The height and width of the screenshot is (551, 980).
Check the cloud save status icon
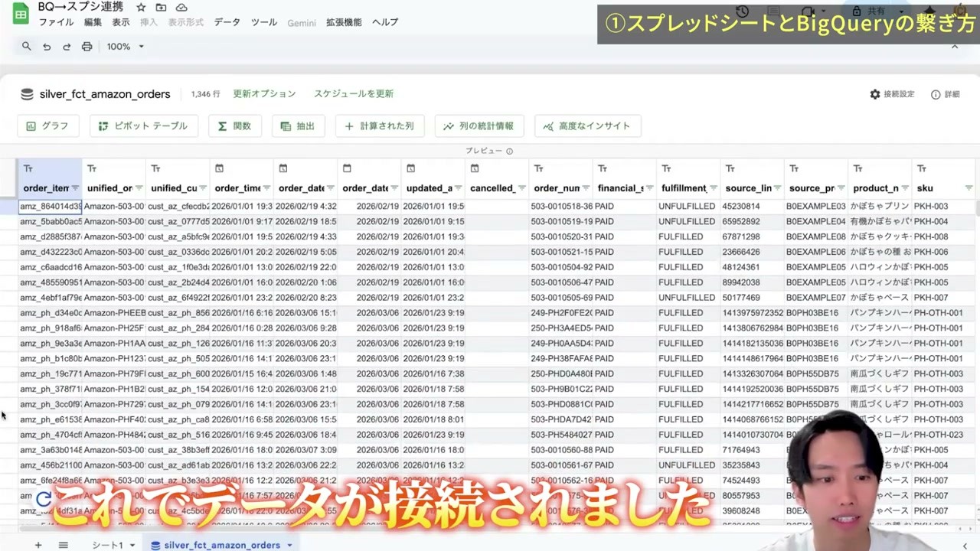(181, 7)
